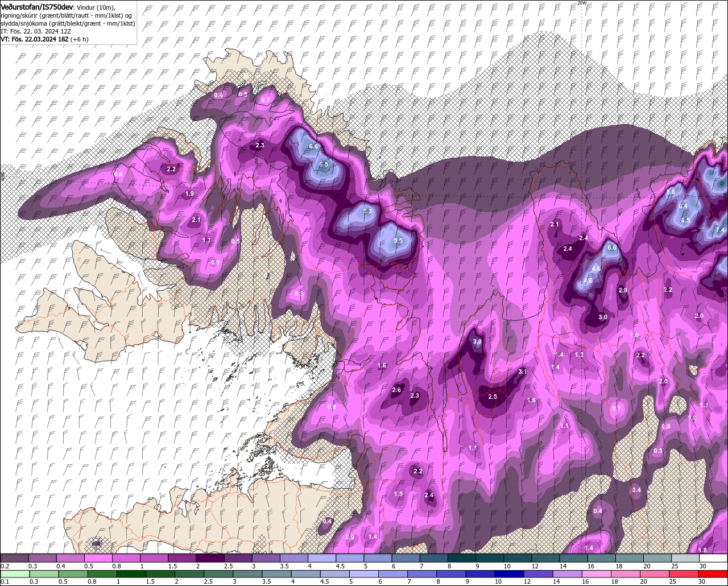This screenshot has width=728, height=586.
Task: Click the 7.4 precipitation value on the map
Action: (719, 230)
